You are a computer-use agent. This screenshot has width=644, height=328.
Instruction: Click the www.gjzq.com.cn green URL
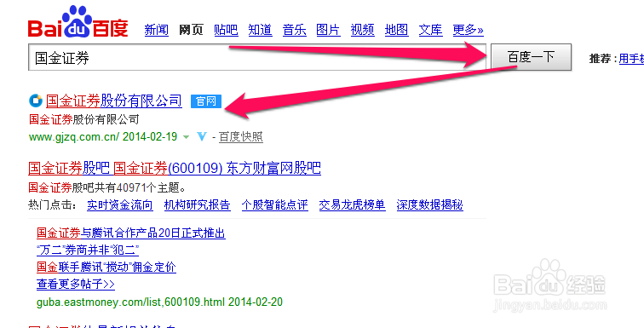(74, 136)
